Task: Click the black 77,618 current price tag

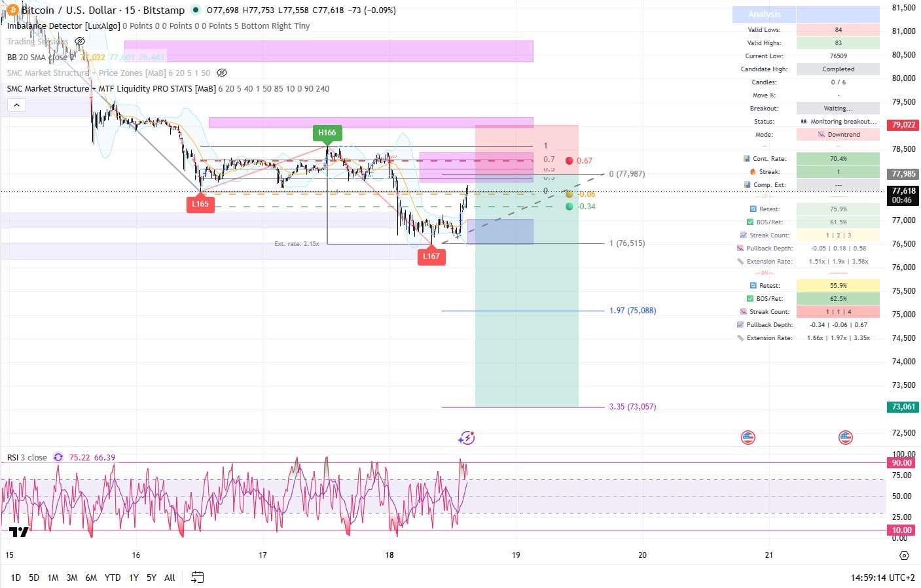Action: coord(903,195)
